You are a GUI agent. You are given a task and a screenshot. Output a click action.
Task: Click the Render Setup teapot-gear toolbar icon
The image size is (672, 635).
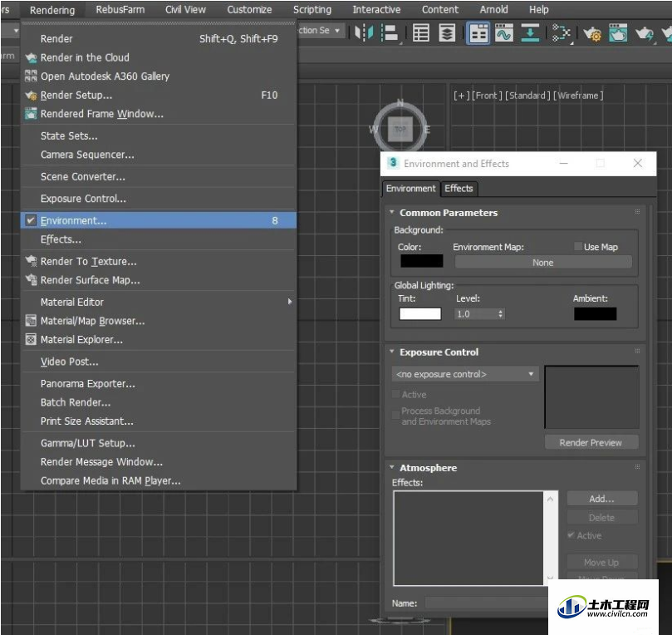(593, 33)
